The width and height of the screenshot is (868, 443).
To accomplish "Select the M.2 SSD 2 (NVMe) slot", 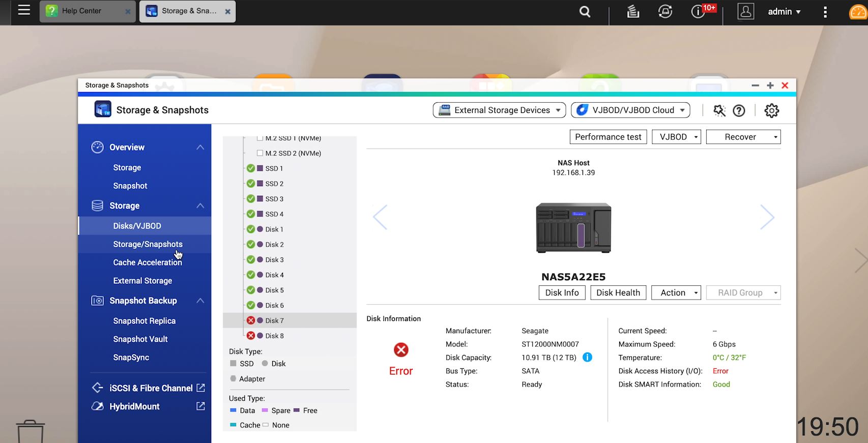I will pos(293,153).
